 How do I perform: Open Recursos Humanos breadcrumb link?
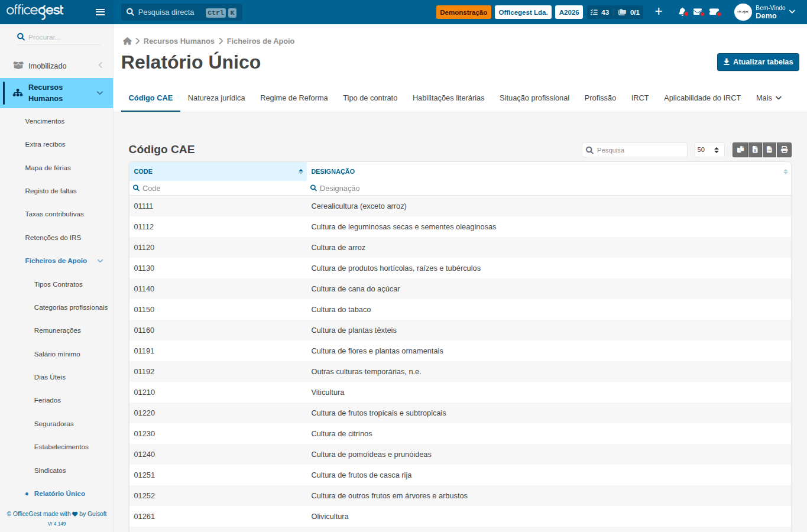(179, 41)
